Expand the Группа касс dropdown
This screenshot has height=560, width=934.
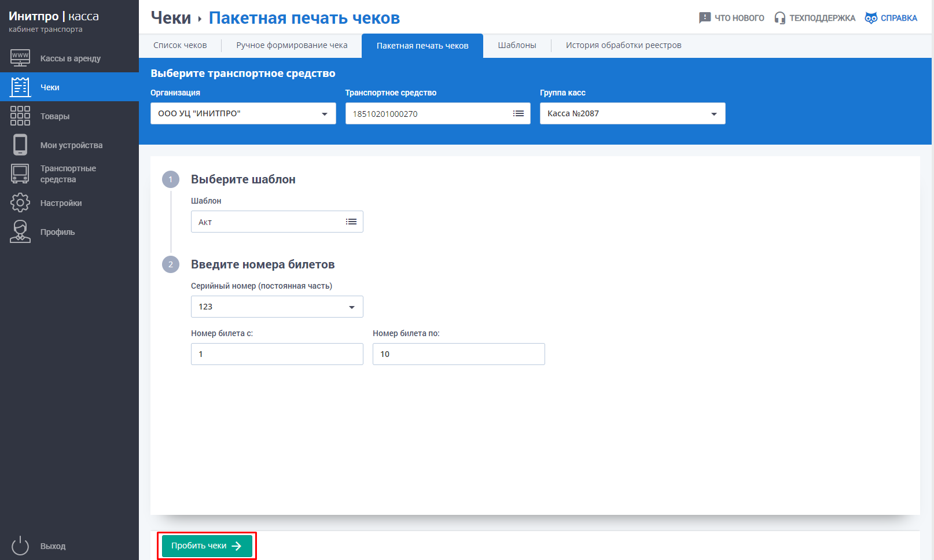pos(633,113)
